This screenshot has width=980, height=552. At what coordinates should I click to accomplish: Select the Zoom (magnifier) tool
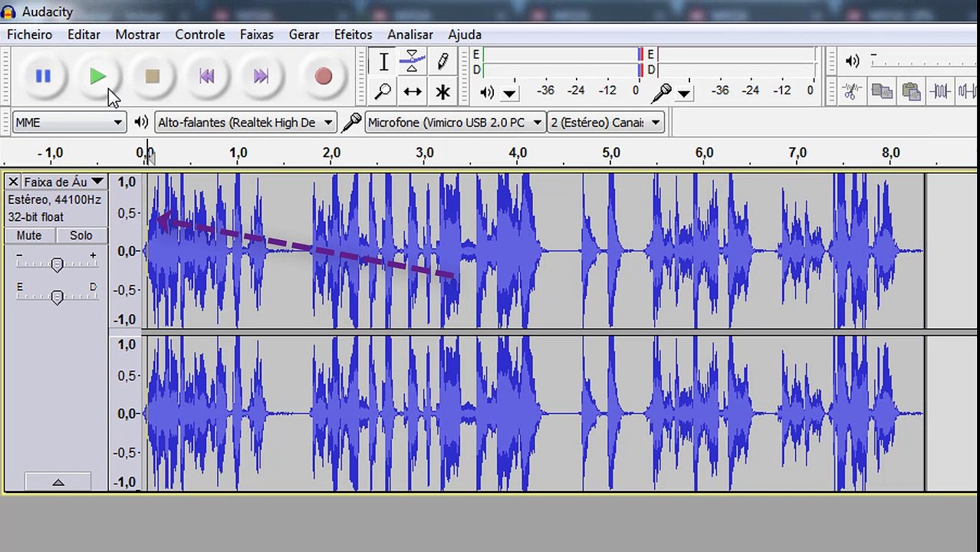click(383, 92)
